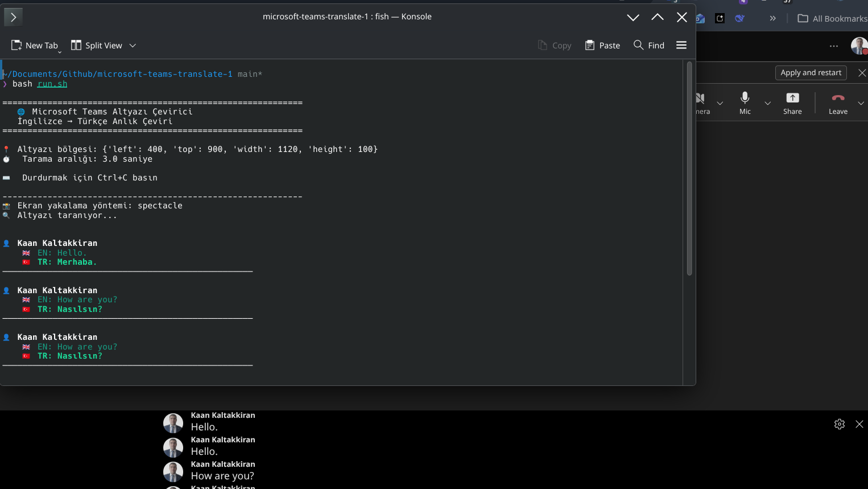Open a New Tab in Konsole

pyautogui.click(x=35, y=46)
